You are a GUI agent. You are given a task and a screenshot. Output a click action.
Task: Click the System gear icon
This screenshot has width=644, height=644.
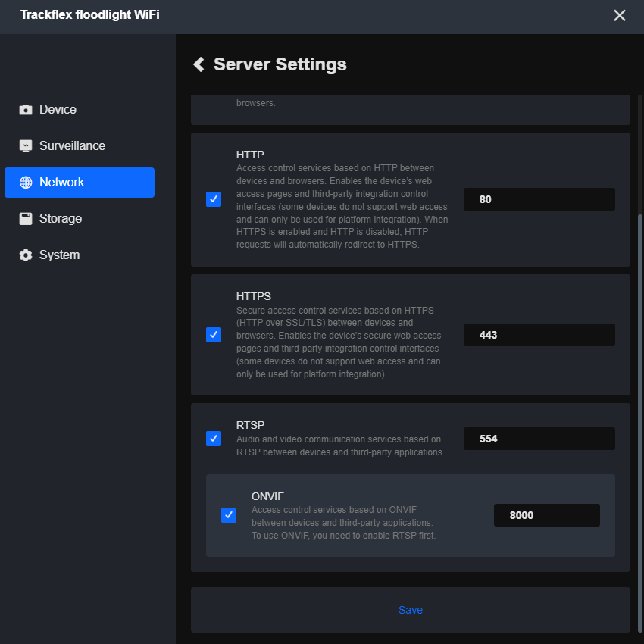(26, 255)
